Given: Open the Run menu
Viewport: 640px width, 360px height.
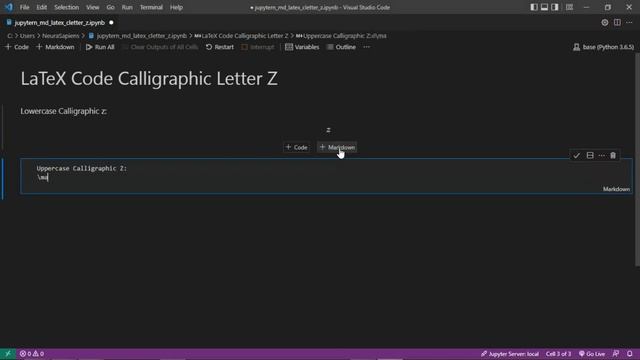Looking at the screenshot, I should 127,7.
